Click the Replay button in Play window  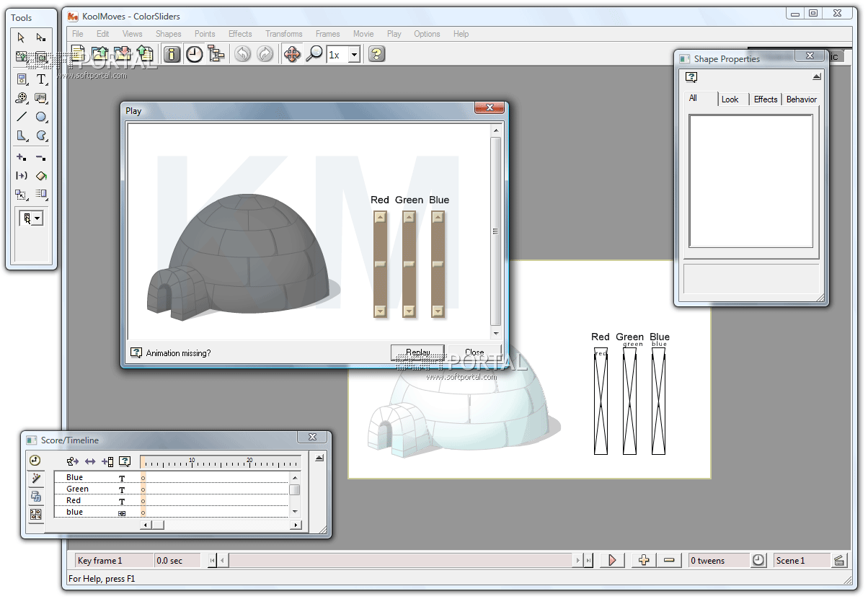[x=417, y=352]
